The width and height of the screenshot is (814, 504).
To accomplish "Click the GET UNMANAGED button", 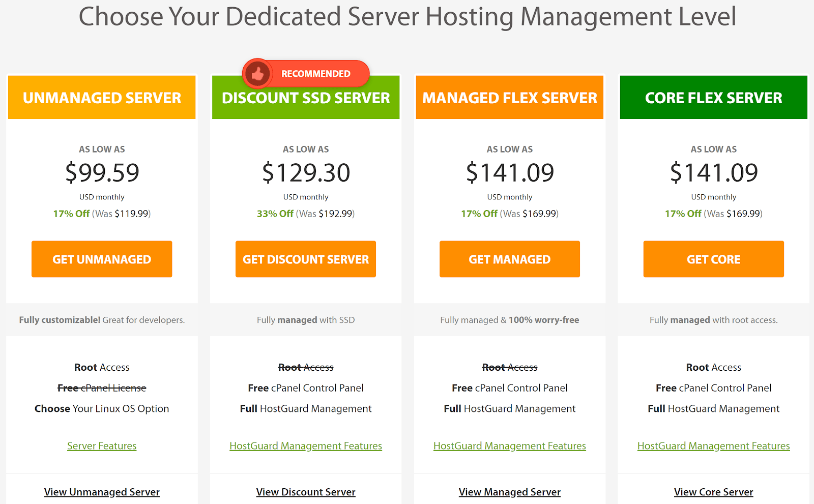I will (x=102, y=259).
